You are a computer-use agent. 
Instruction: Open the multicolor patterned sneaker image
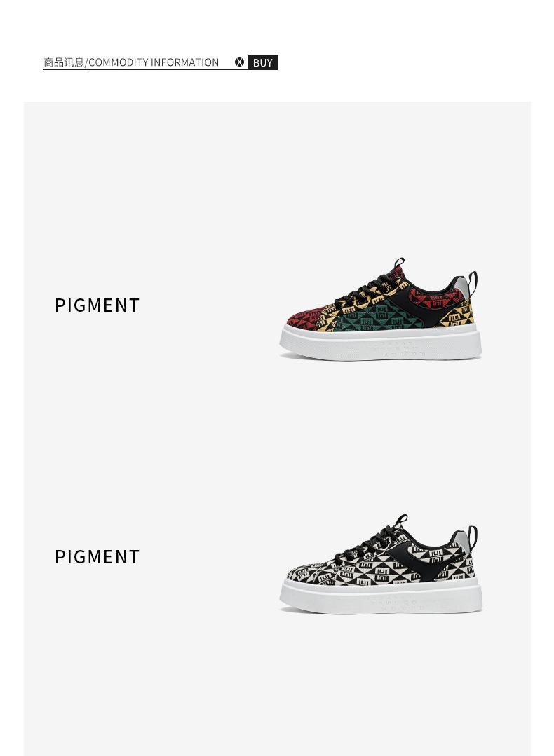[x=381, y=308]
